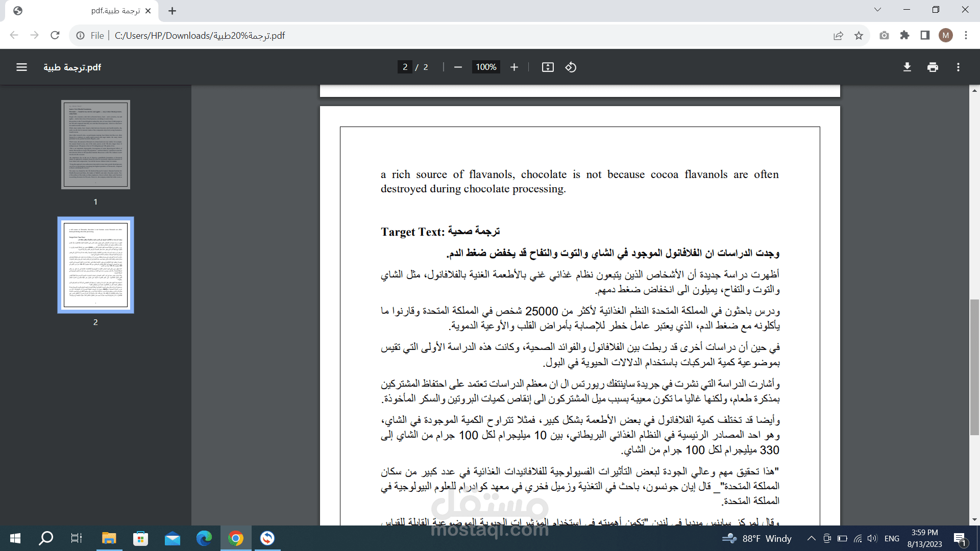Click the fit to page icon
Screen dimensions: 980x551
[x=548, y=67]
